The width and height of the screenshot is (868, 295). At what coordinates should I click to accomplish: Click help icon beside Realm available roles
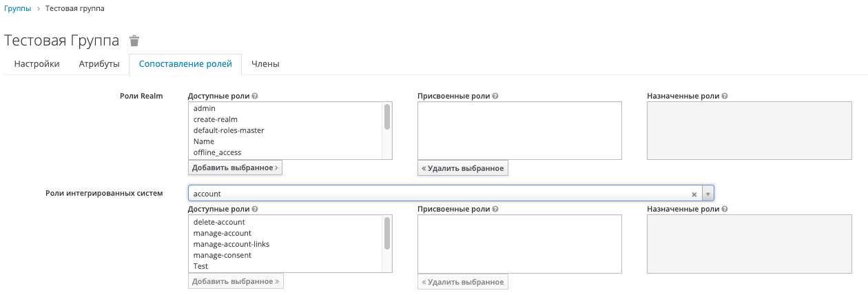click(255, 96)
